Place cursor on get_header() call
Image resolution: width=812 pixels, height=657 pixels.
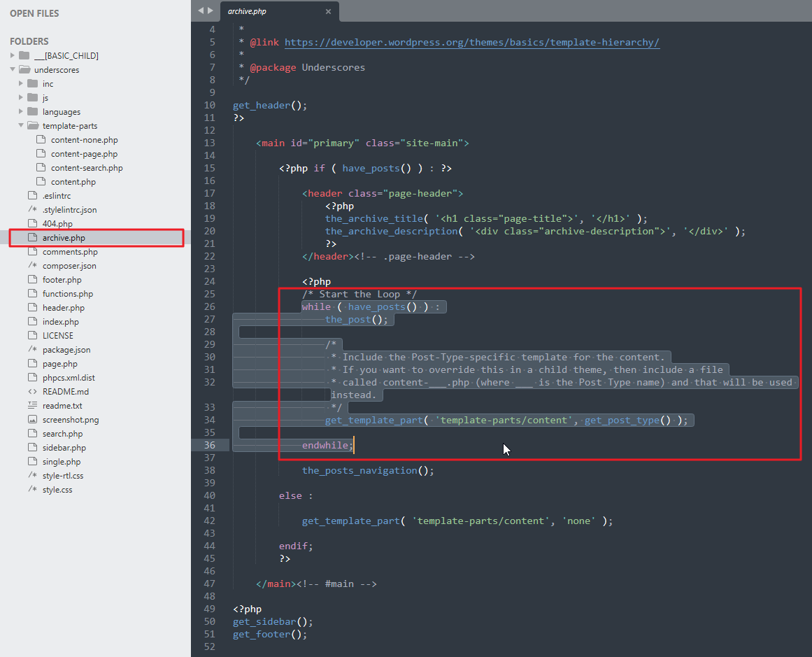click(270, 105)
